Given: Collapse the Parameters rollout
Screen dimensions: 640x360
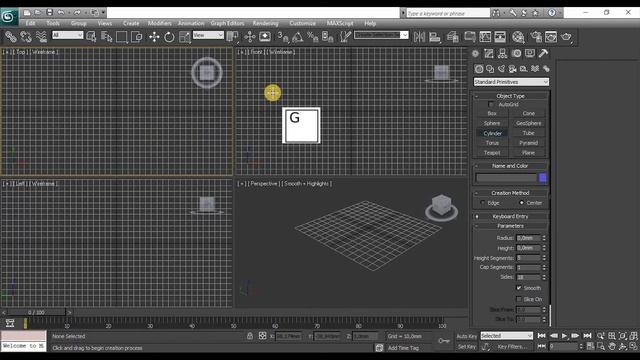Looking at the screenshot, I should point(510,226).
